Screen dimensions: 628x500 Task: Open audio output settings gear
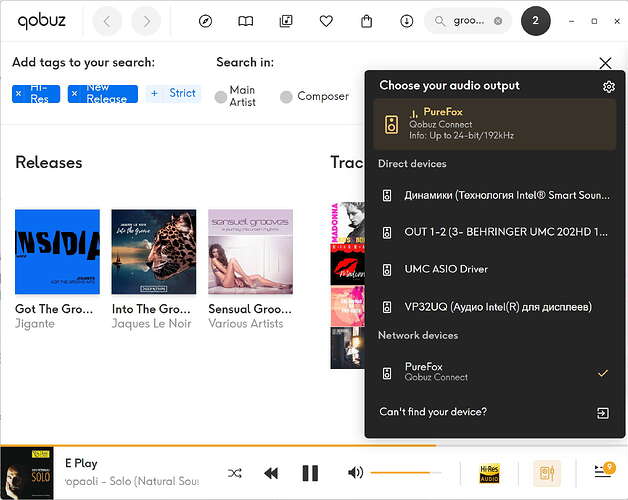click(609, 87)
